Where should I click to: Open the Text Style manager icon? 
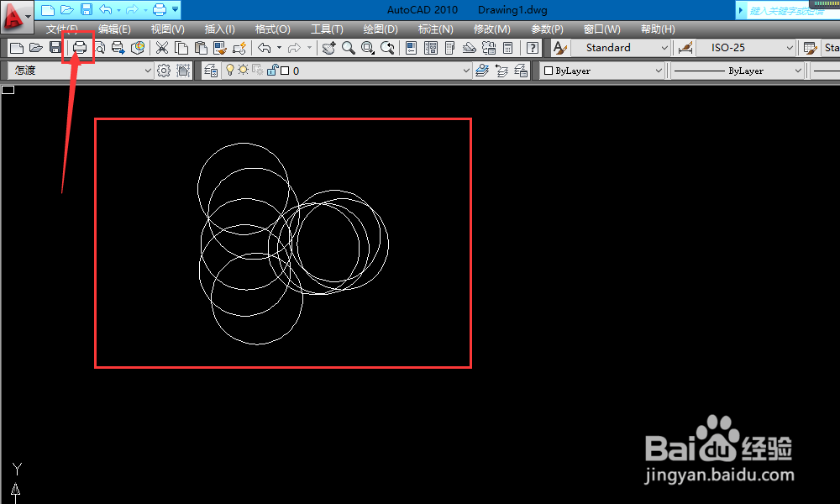coord(559,48)
